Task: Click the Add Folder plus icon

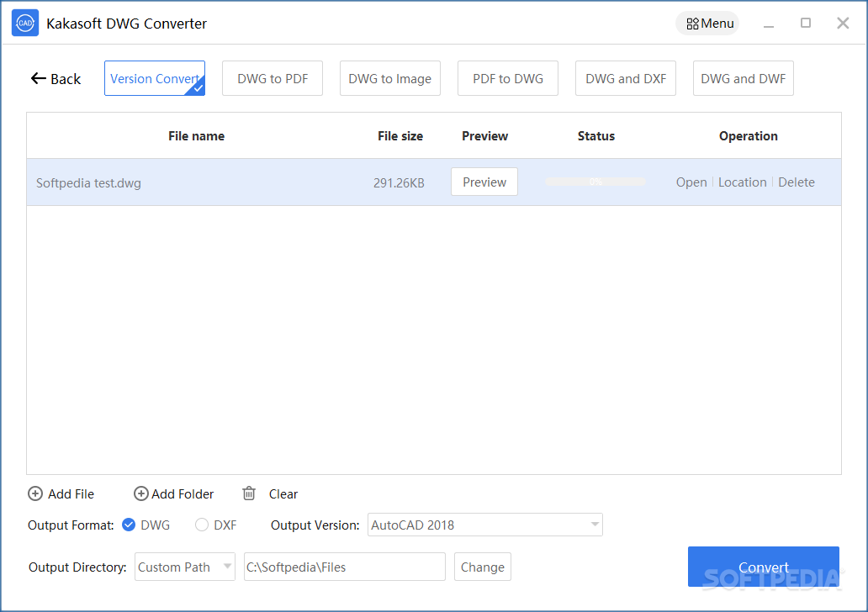Action: pos(141,493)
